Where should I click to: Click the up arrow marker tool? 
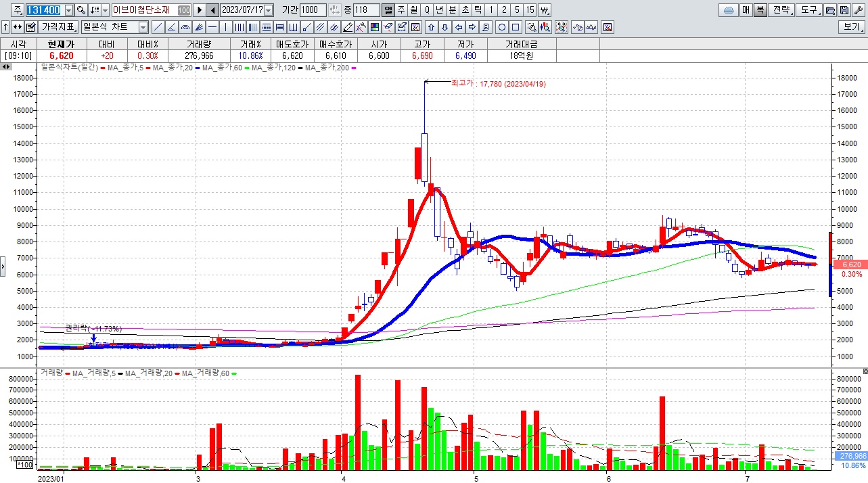(x=431, y=27)
